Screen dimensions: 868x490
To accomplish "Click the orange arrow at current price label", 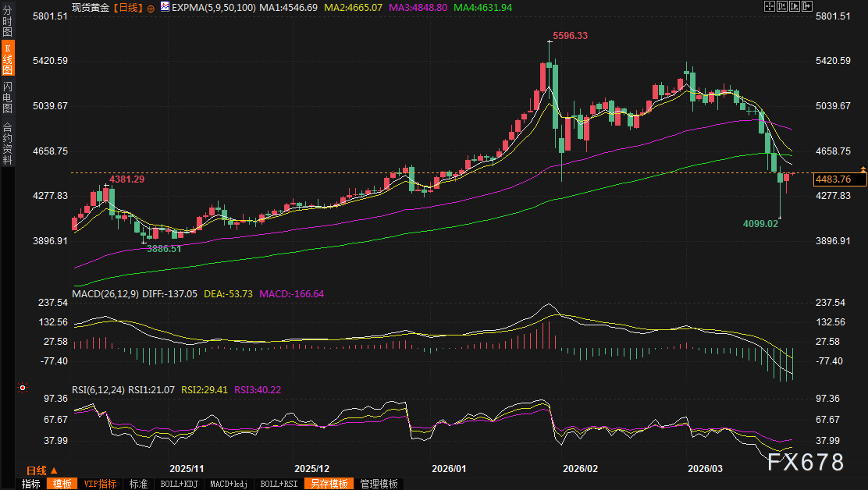I will click(x=863, y=169).
